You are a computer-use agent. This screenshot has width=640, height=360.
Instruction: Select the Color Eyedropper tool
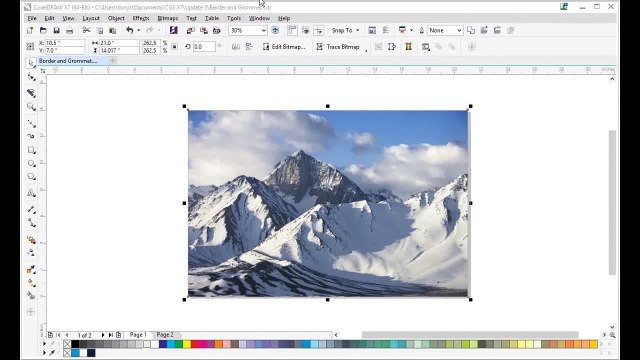click(31, 269)
